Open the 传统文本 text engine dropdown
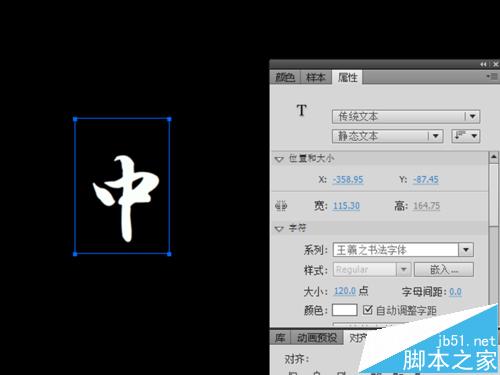 click(x=406, y=116)
